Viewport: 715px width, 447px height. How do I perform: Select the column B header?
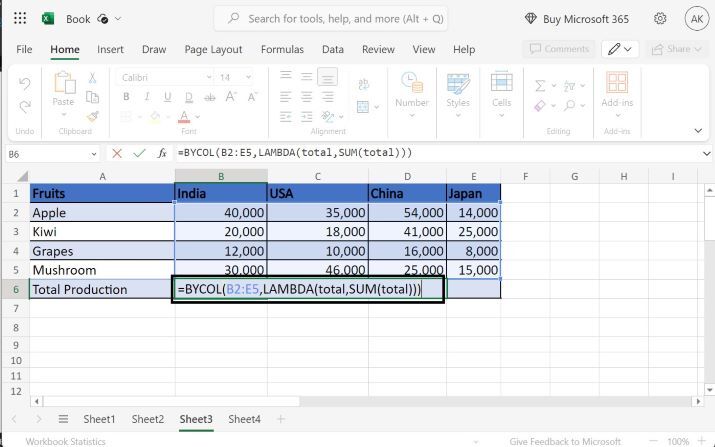(x=221, y=177)
